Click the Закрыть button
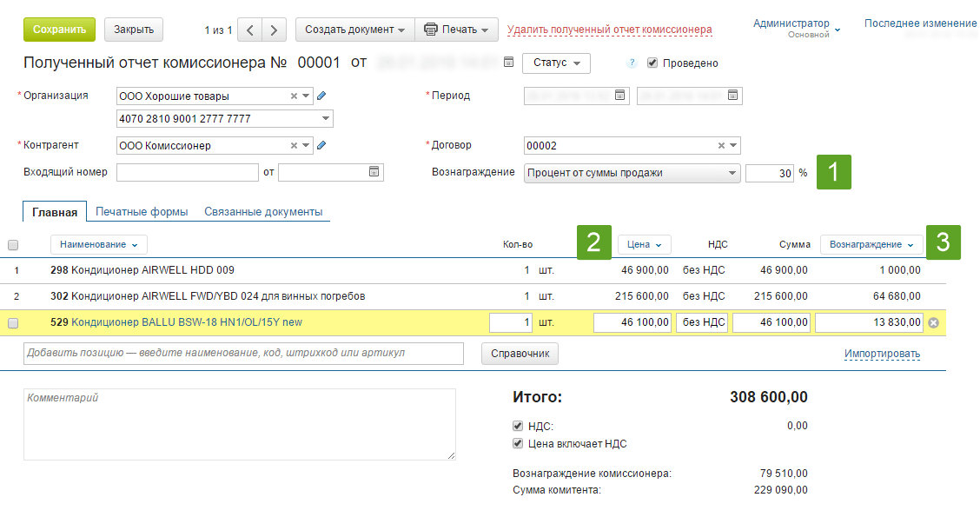This screenshot has height=517, width=980. tap(134, 30)
